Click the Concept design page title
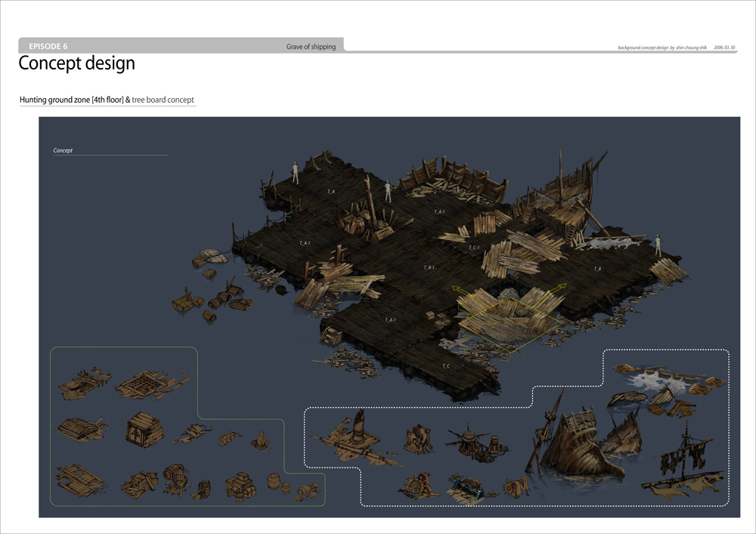The height and width of the screenshot is (534, 756). [x=76, y=63]
